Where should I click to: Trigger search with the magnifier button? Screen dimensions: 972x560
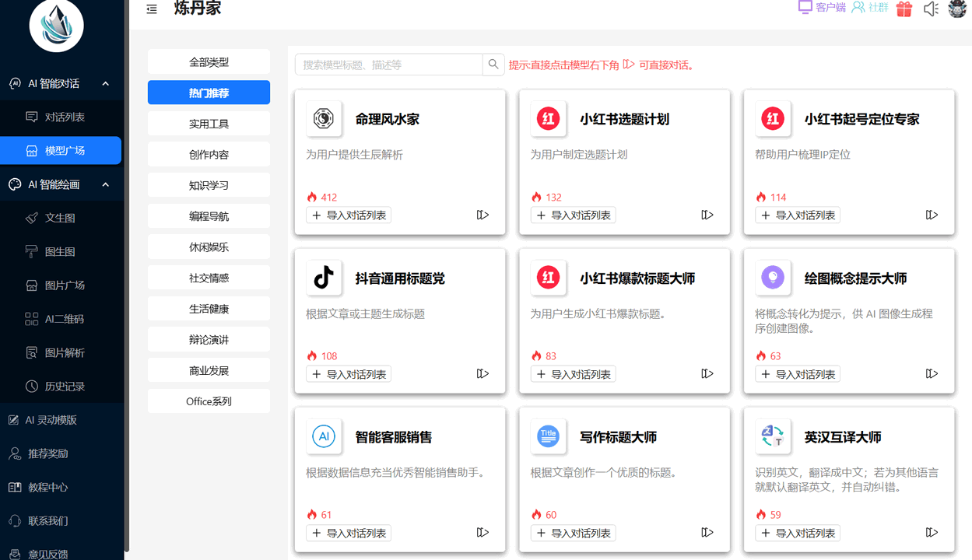coord(493,65)
